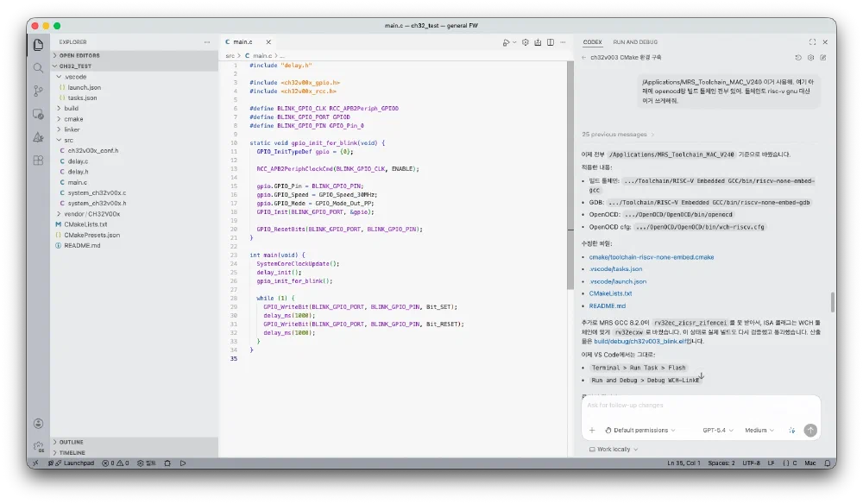Viewport: 863px width, 504px height.
Task: Click the plus icon to add attachment
Action: [592, 430]
